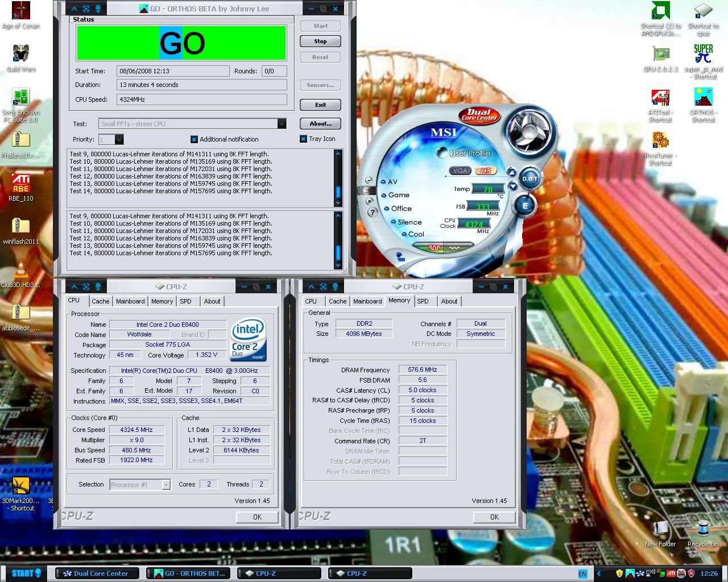728x582 pixels.
Task: Switch to CPU tab in right CPU-Z window
Action: pos(311,301)
